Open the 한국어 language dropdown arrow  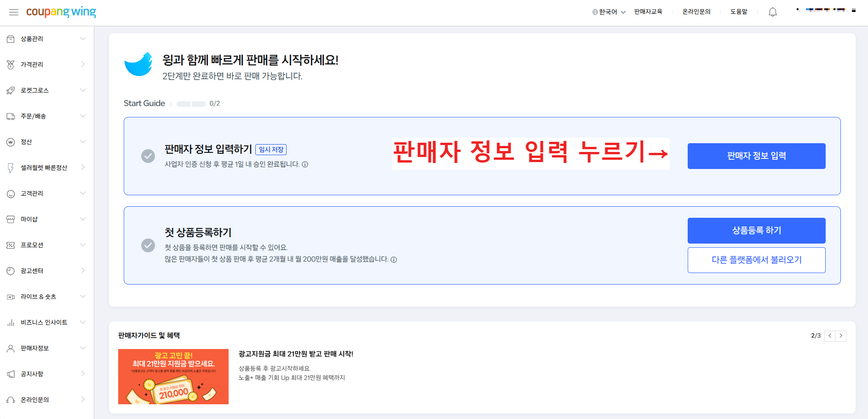(x=623, y=12)
